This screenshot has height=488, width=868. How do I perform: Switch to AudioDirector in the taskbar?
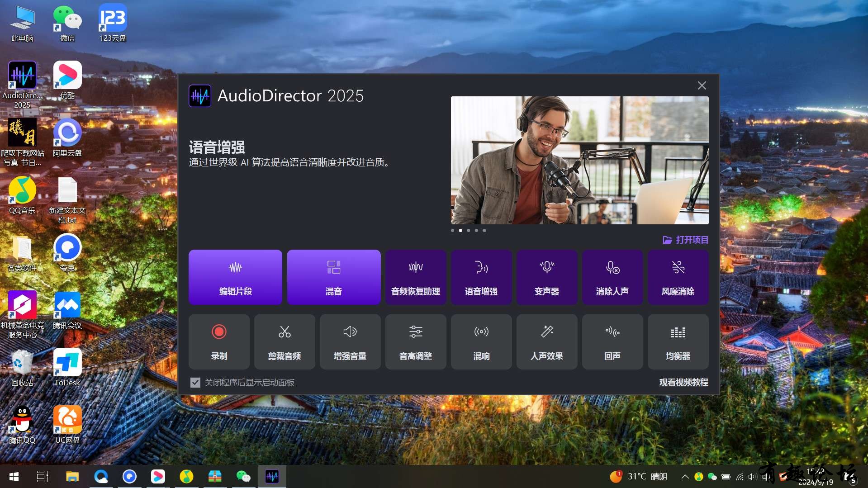(x=272, y=477)
